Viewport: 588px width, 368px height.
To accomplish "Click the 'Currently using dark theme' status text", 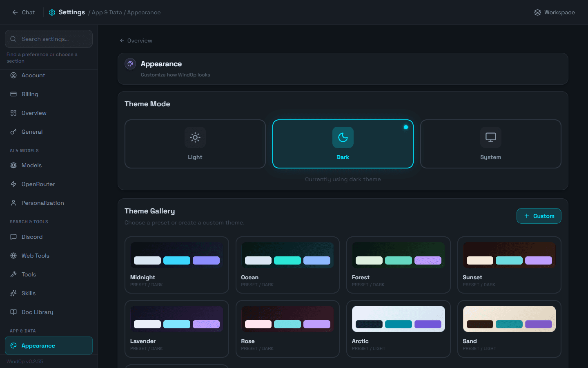I will click(x=343, y=179).
